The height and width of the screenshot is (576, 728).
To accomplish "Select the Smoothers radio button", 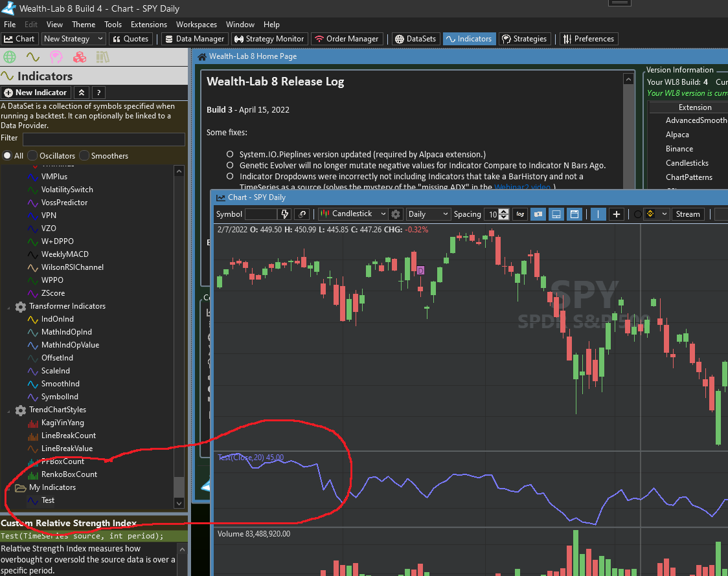I will (84, 156).
